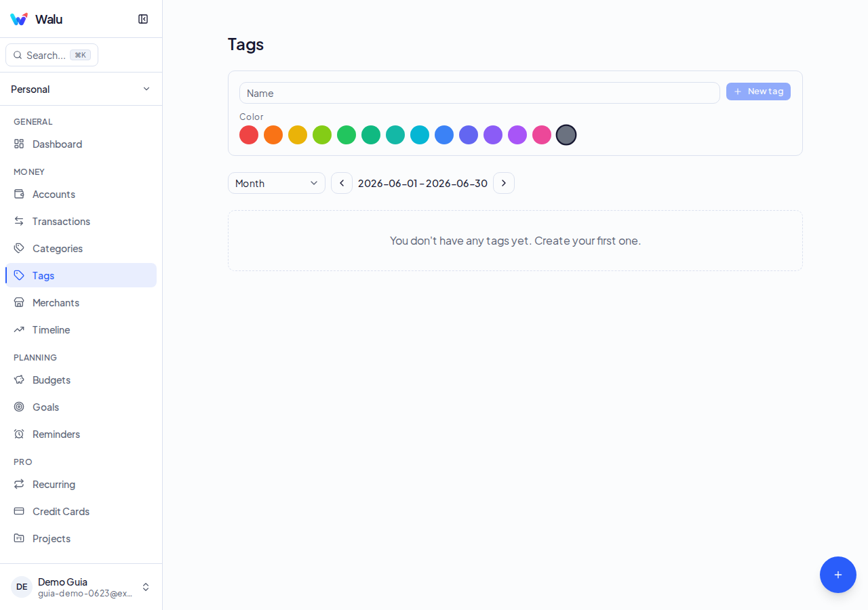Click the Credit Cards card icon
The width and height of the screenshot is (868, 610).
19,511
